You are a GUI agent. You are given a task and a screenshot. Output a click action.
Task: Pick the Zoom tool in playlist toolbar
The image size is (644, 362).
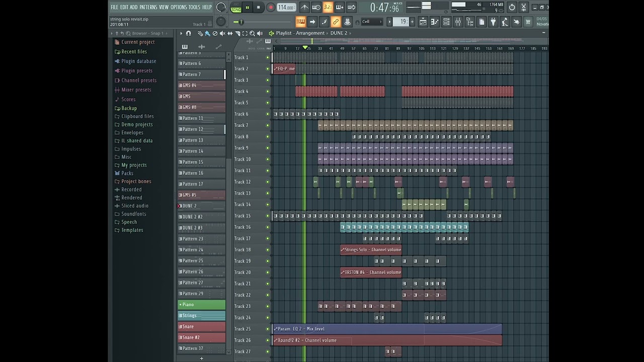pos(252,33)
